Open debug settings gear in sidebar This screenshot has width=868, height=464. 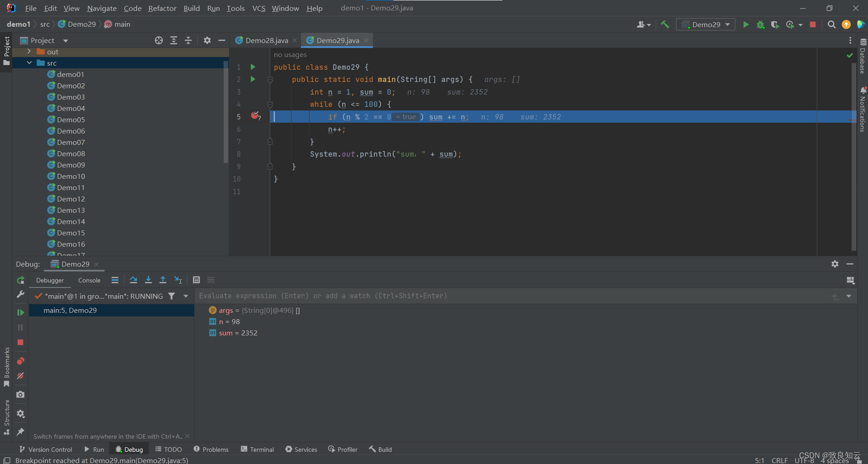tap(20, 414)
